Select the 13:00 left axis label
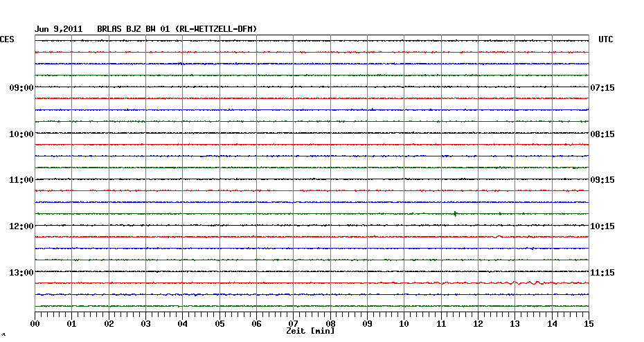 (21, 272)
